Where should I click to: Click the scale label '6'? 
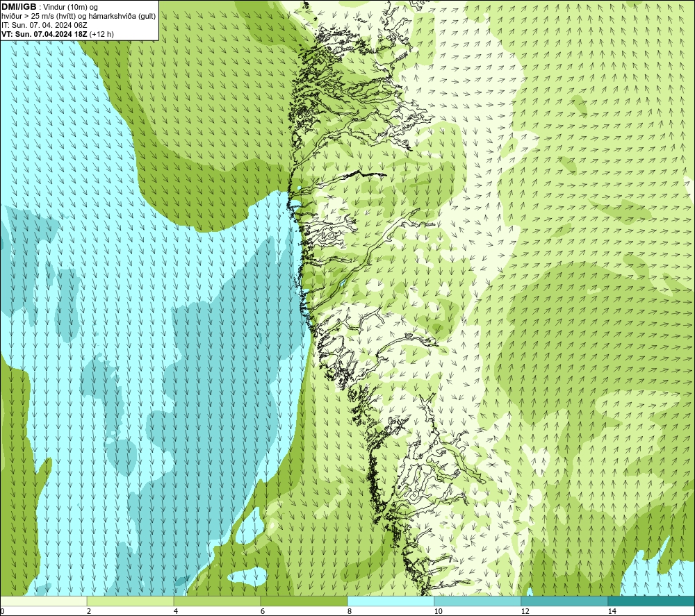263,611
